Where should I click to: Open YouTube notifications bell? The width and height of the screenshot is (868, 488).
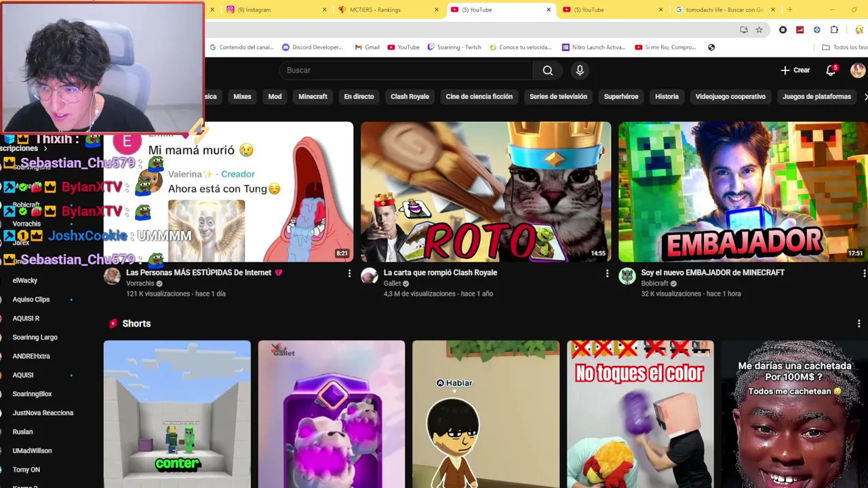831,70
